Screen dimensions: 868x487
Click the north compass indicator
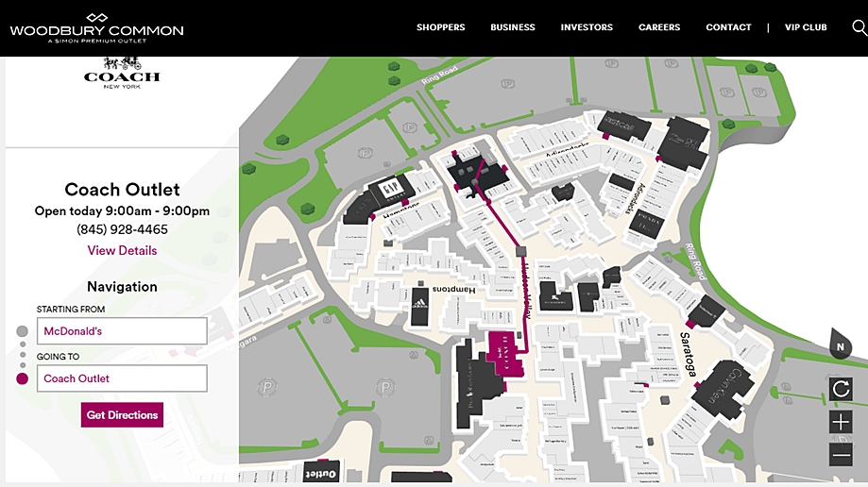tap(841, 344)
